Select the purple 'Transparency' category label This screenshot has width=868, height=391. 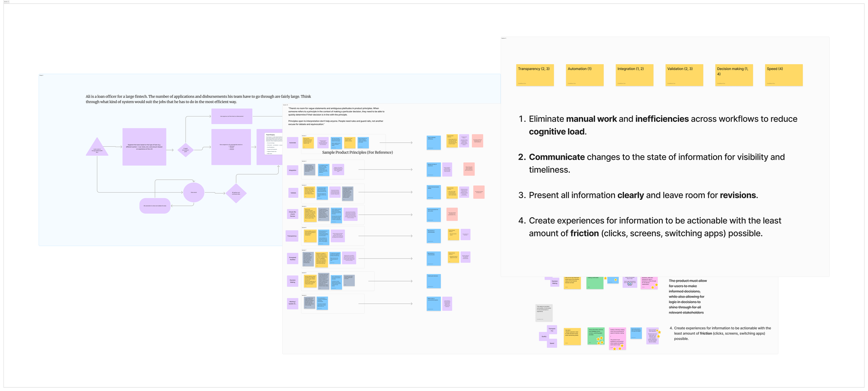(x=292, y=236)
